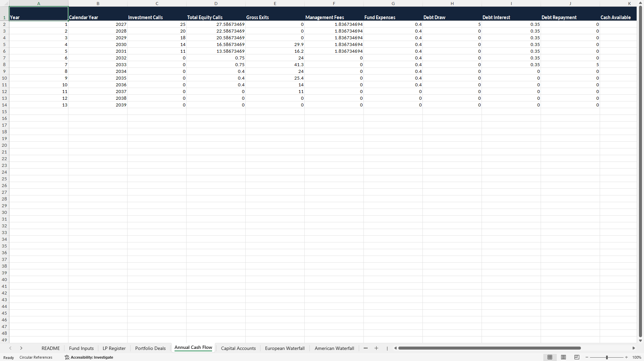Click vertical scrollbar down arrow
Image resolution: width=644 pixels, height=361 pixels.
(640, 341)
